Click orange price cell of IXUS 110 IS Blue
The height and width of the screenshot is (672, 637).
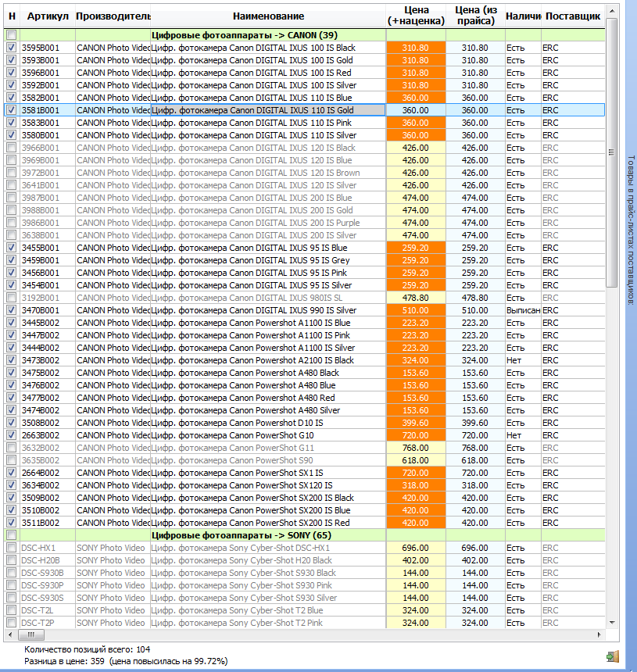416,98
